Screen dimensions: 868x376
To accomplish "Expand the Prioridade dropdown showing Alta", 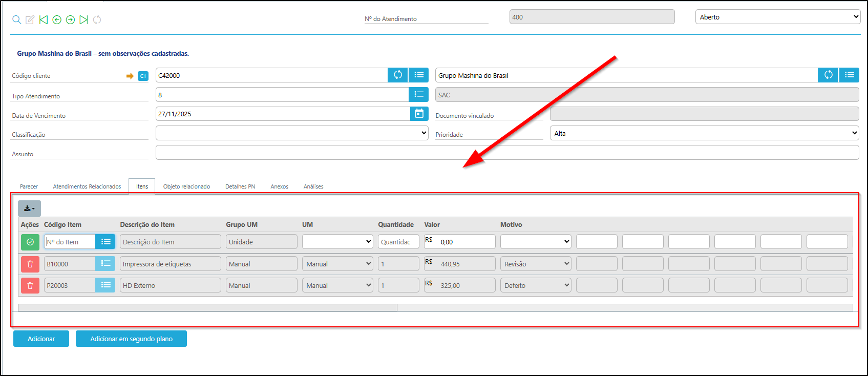I will (x=704, y=133).
